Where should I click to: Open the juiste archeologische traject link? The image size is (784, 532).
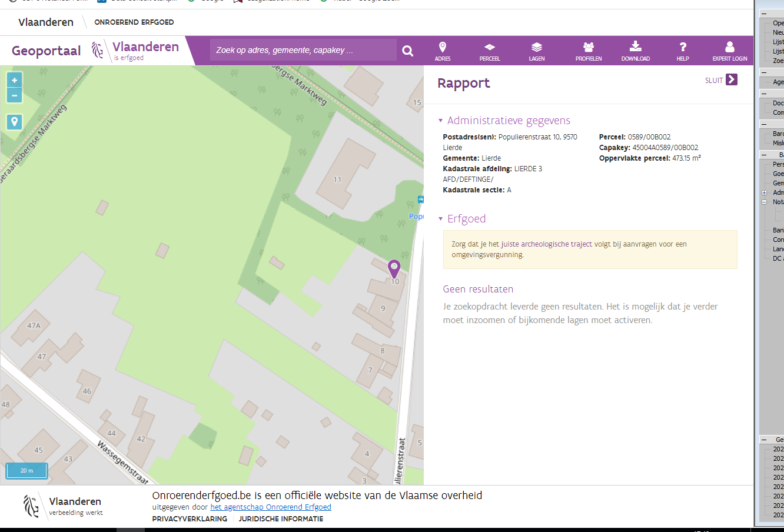(546, 244)
